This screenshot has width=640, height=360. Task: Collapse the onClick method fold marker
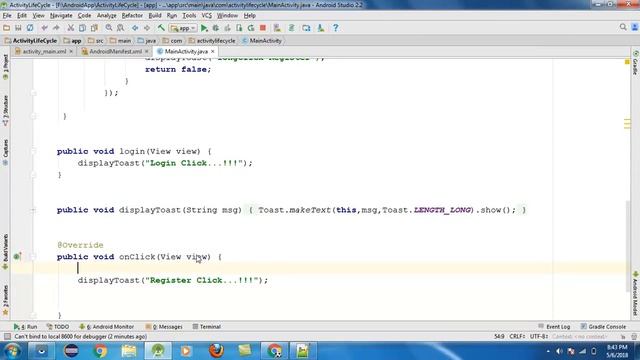tap(33, 257)
